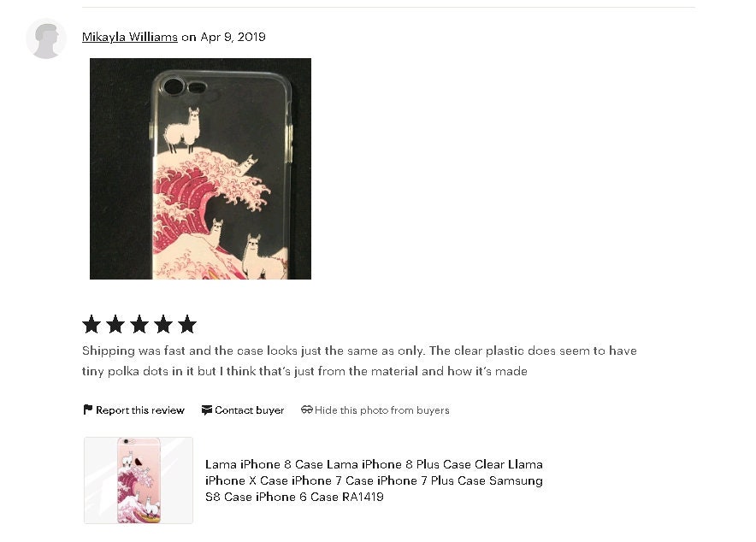Click the glasses hide-photo icon

click(307, 409)
